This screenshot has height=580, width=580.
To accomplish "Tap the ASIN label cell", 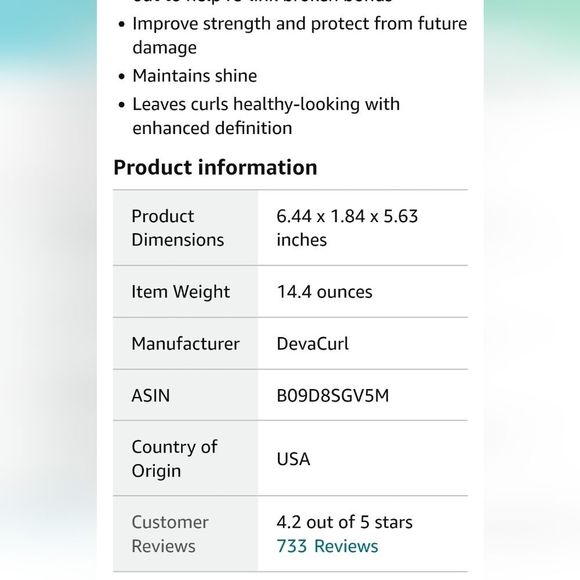I will [185, 395].
